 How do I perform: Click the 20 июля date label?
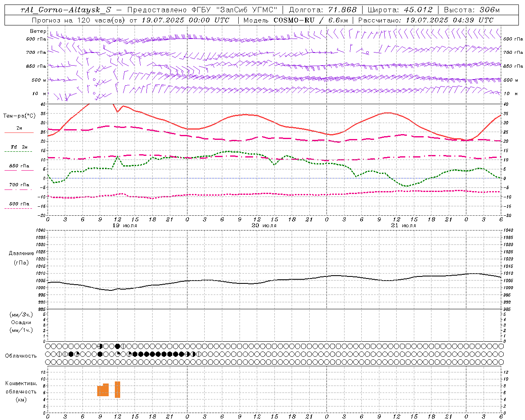tap(264, 226)
